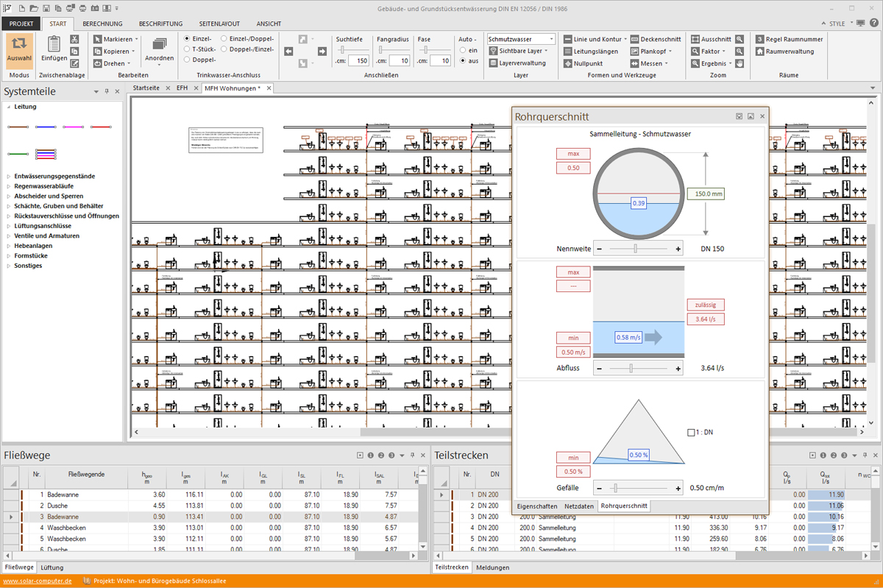Click the Nennweite plus button
The image size is (883, 588).
tap(678, 249)
